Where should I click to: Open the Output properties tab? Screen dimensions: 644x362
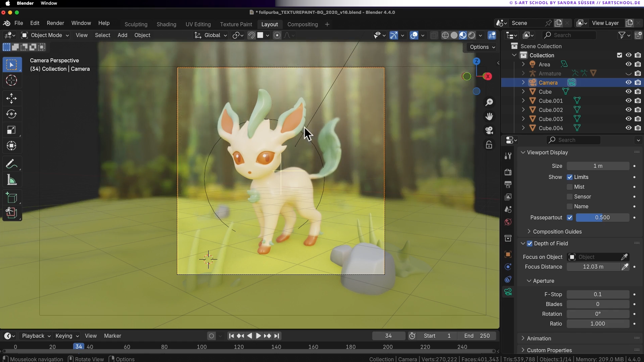[508, 184]
